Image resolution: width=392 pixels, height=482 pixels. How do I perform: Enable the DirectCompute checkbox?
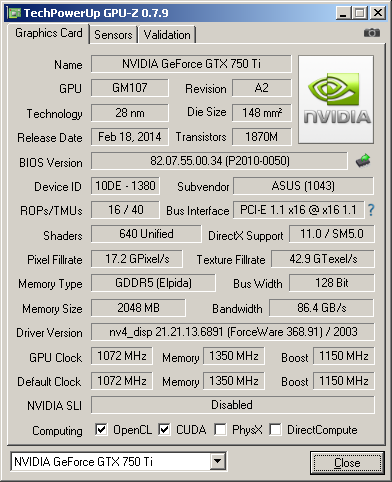point(275,429)
